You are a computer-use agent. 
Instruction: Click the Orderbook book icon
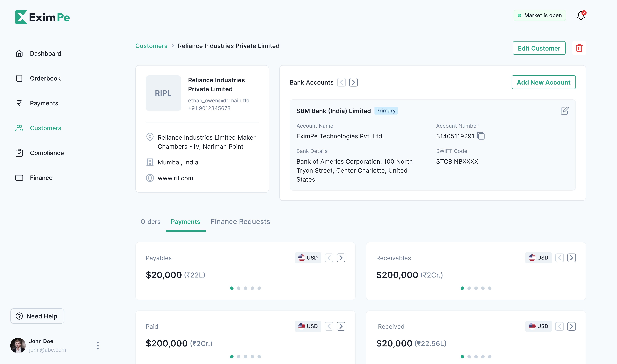(19, 78)
